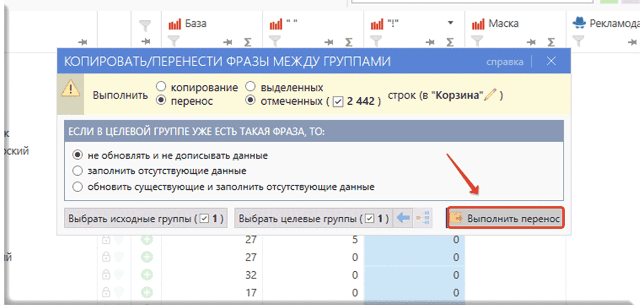Viewport: 644px width, 305px height.
Task: Pin the Маска column
Action: coord(531,42)
